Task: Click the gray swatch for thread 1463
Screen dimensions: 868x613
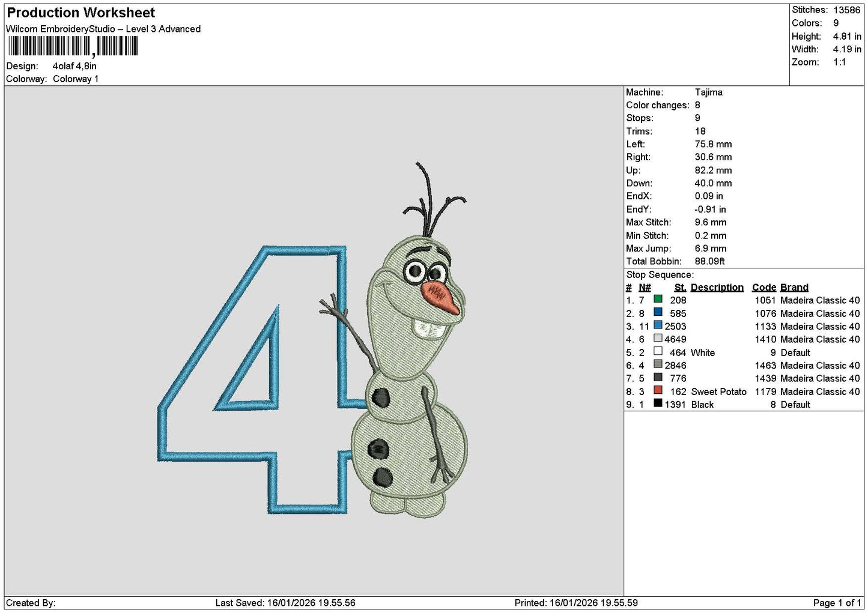Action: point(658,364)
